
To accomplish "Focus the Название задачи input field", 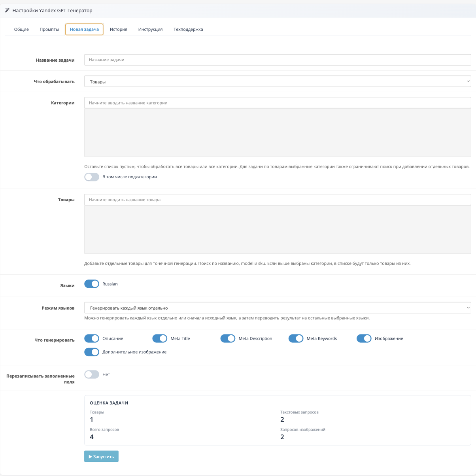I will coord(278,60).
